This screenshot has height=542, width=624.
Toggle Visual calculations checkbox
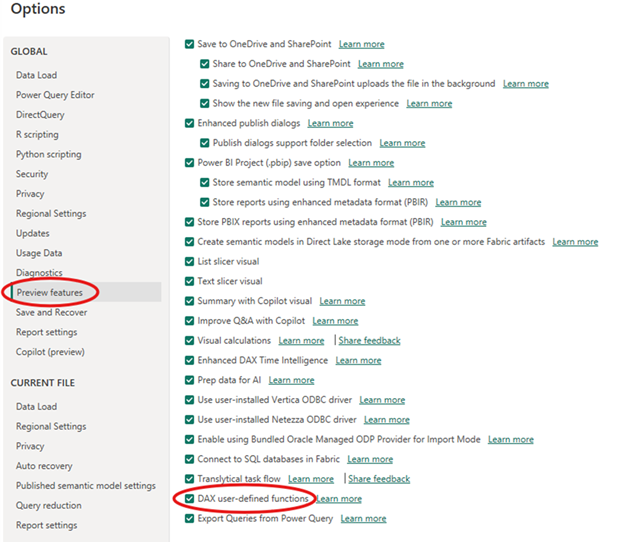point(189,341)
